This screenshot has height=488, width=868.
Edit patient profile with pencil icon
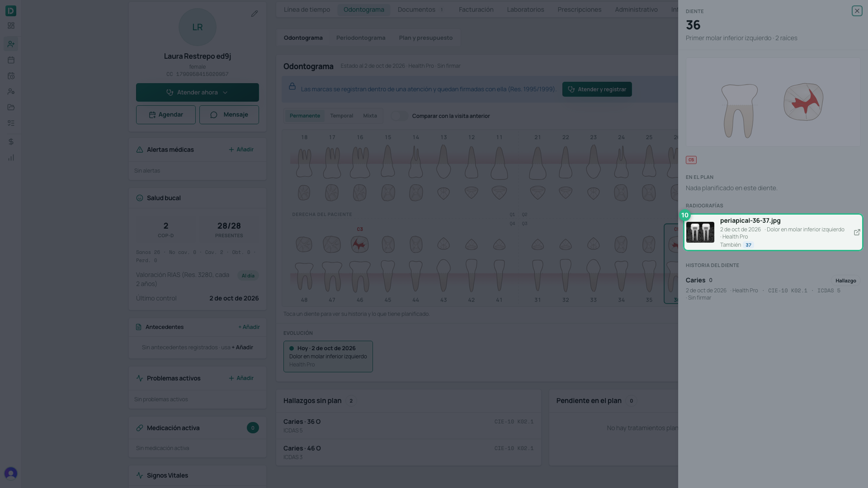click(x=255, y=14)
